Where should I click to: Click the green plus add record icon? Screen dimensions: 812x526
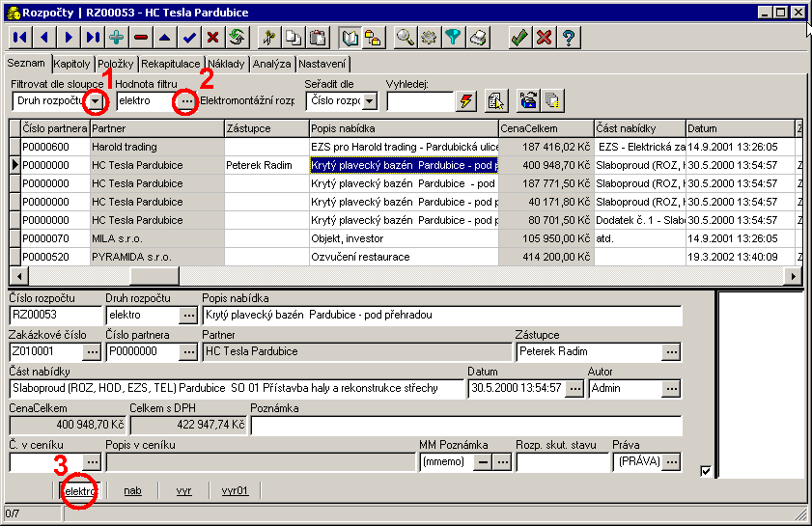[117, 38]
